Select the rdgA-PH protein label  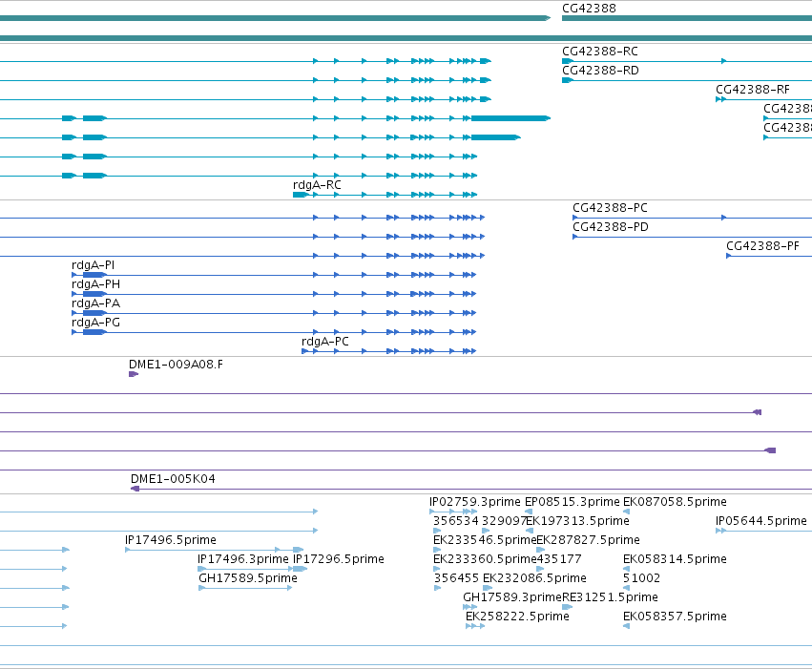click(x=95, y=284)
